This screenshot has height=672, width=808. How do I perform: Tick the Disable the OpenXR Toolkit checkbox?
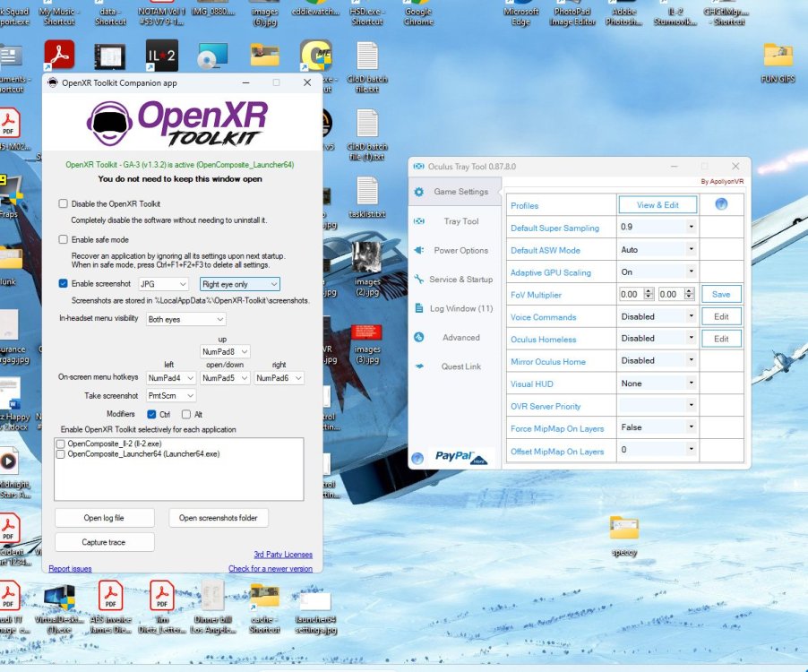point(63,204)
